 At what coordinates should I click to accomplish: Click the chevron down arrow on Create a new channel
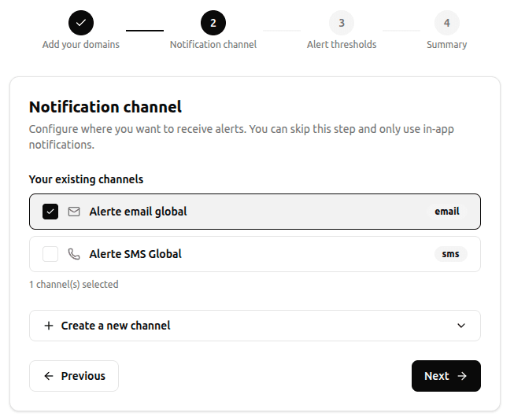(x=461, y=326)
